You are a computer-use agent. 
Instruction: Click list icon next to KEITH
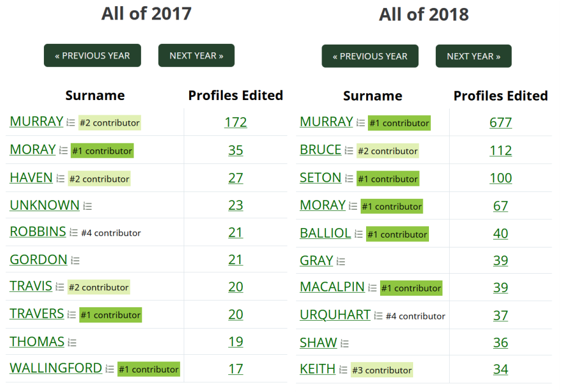343,370
